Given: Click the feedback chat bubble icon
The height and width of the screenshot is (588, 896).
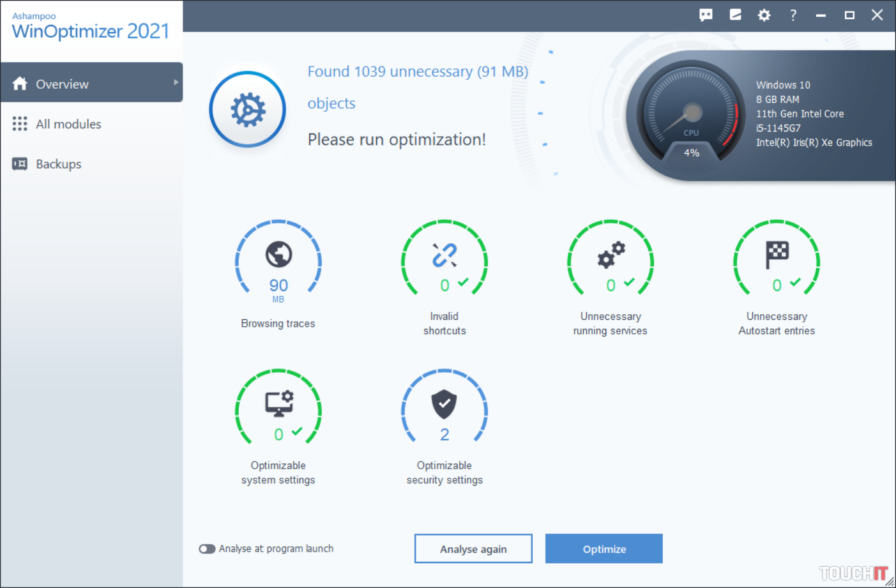Looking at the screenshot, I should (706, 15).
